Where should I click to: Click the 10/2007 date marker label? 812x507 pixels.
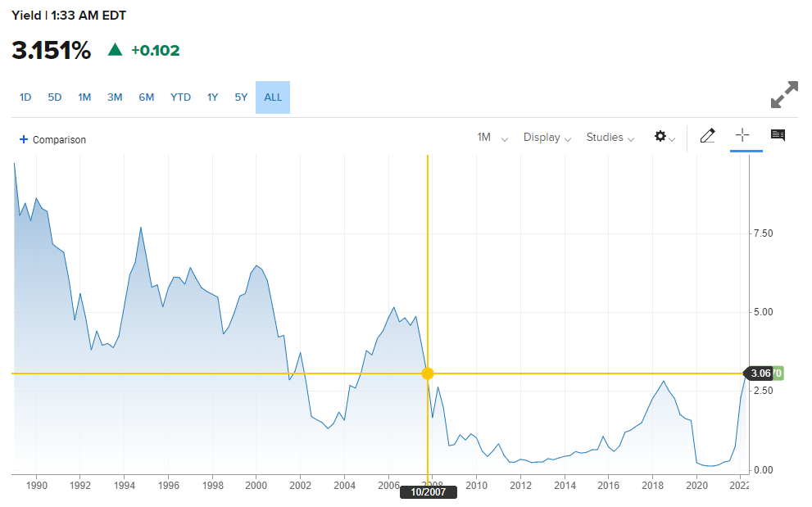coord(428,492)
